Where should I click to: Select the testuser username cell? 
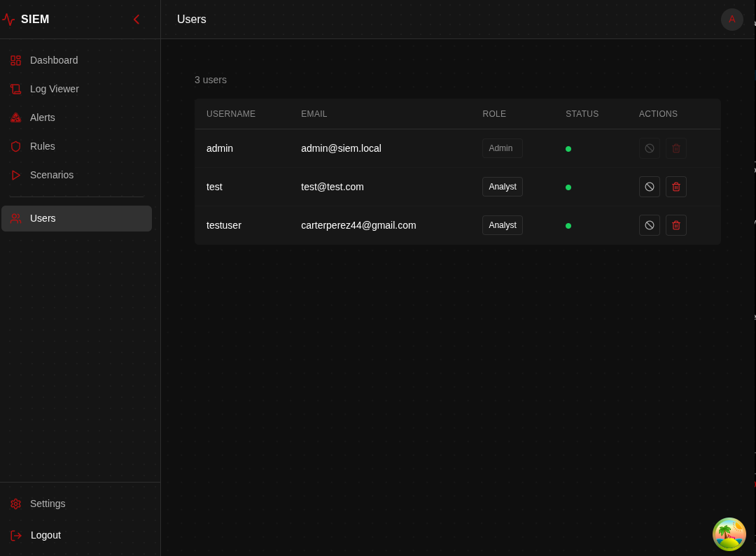(224, 225)
